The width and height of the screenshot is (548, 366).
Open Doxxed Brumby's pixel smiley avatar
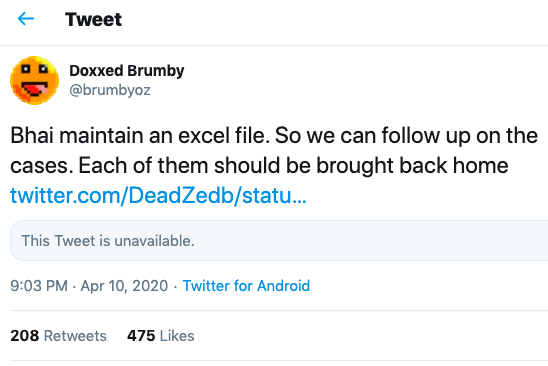(x=34, y=80)
